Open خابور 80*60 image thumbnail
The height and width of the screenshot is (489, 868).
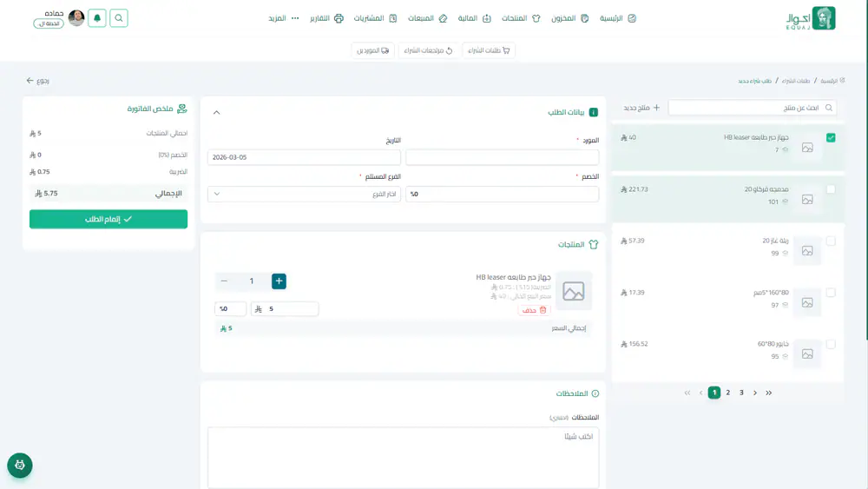807,354
